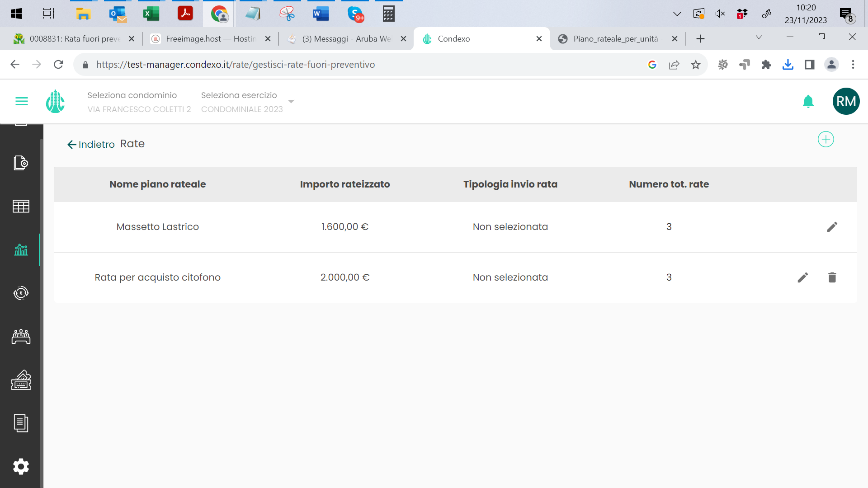Go back via Indietro link
This screenshot has width=868, height=488.
(x=91, y=145)
